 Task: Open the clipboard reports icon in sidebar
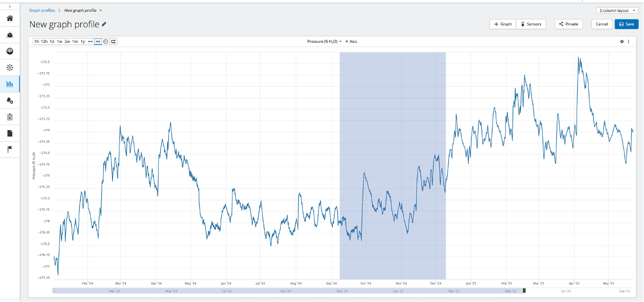coord(10,117)
